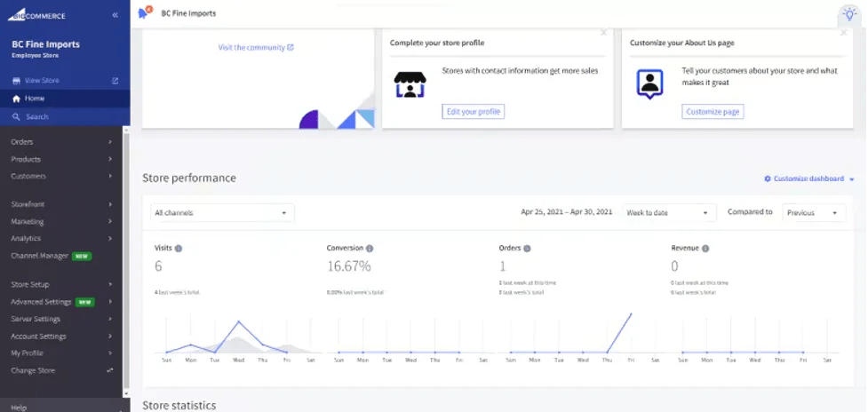Image resolution: width=868 pixels, height=412 pixels.
Task: Open the Week to date dropdown
Action: [x=669, y=213]
